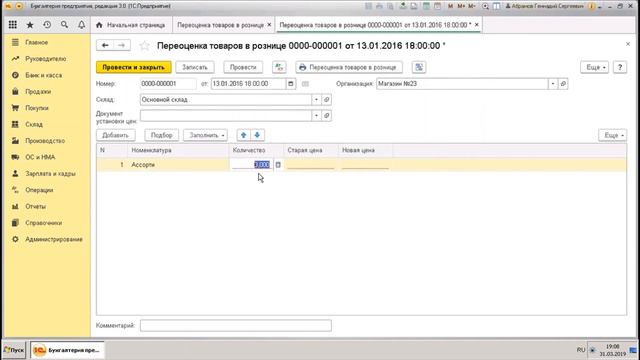This screenshot has width=640, height=360.
Task: Expand the Склад dropdown arrow
Action: (316, 100)
